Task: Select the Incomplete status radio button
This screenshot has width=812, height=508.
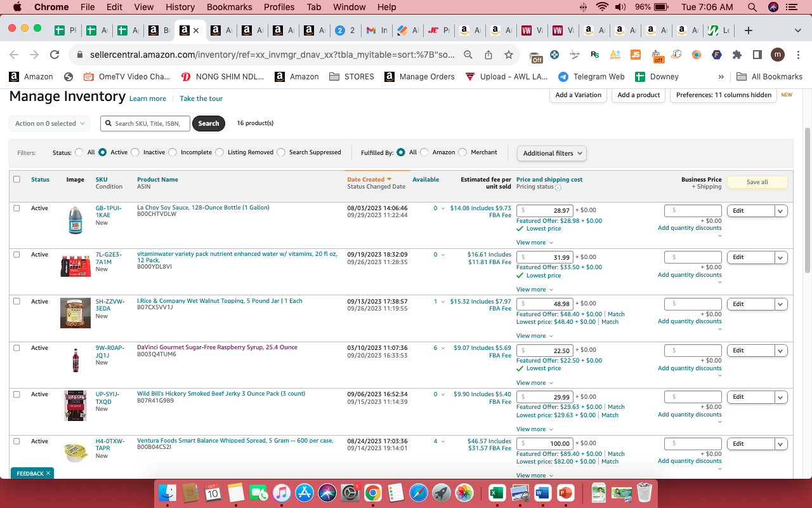Action: (173, 152)
